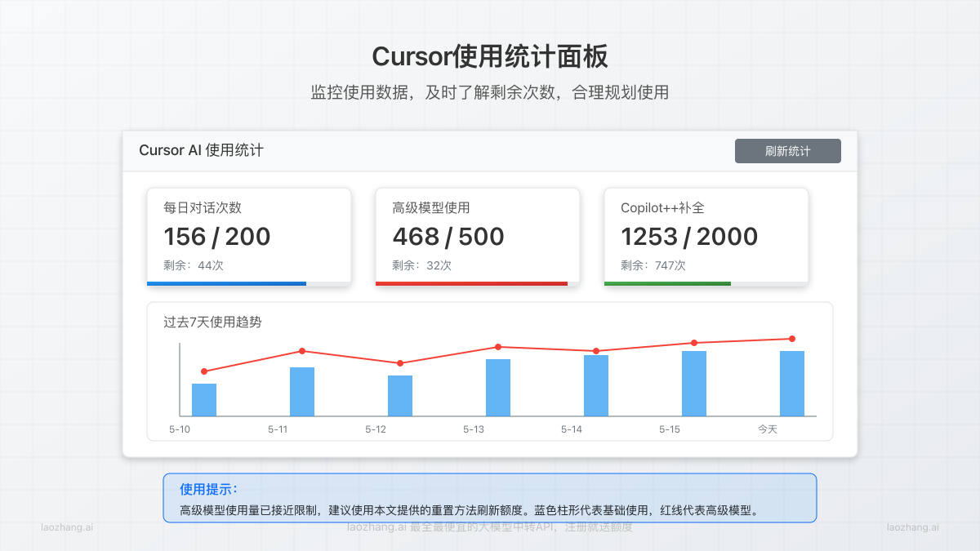Click the blue bar for 5-14
This screenshot has width=980, height=551.
[x=596, y=385]
